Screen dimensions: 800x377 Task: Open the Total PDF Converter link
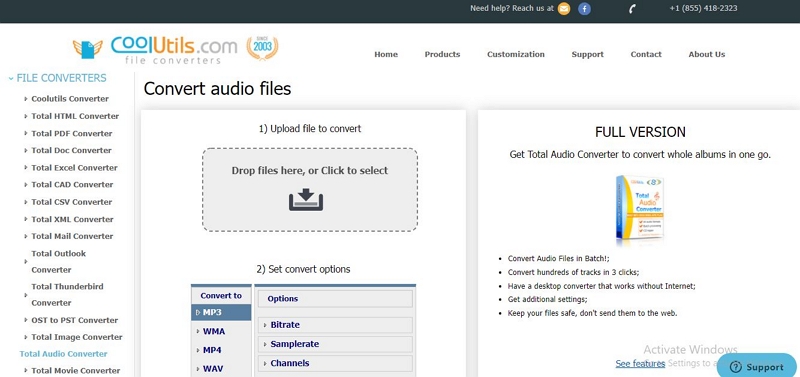[x=71, y=133]
